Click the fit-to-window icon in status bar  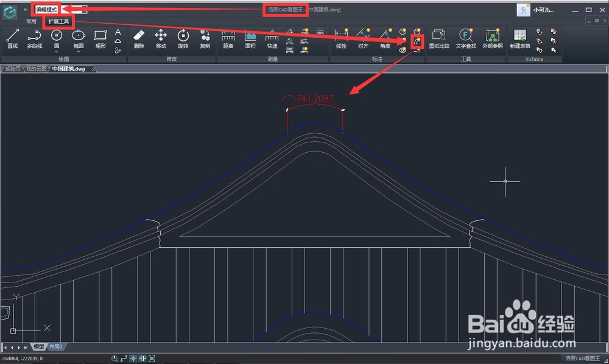point(152,359)
